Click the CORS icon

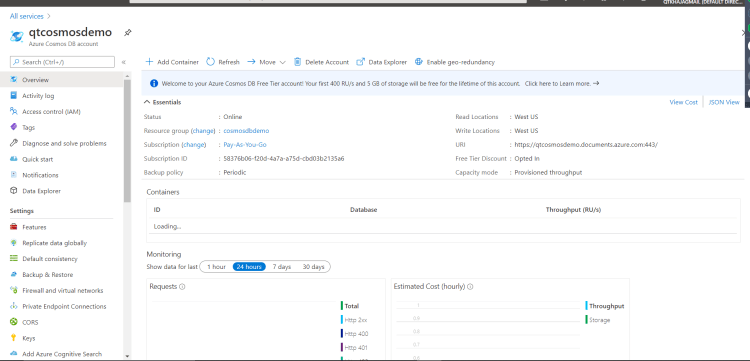point(14,322)
